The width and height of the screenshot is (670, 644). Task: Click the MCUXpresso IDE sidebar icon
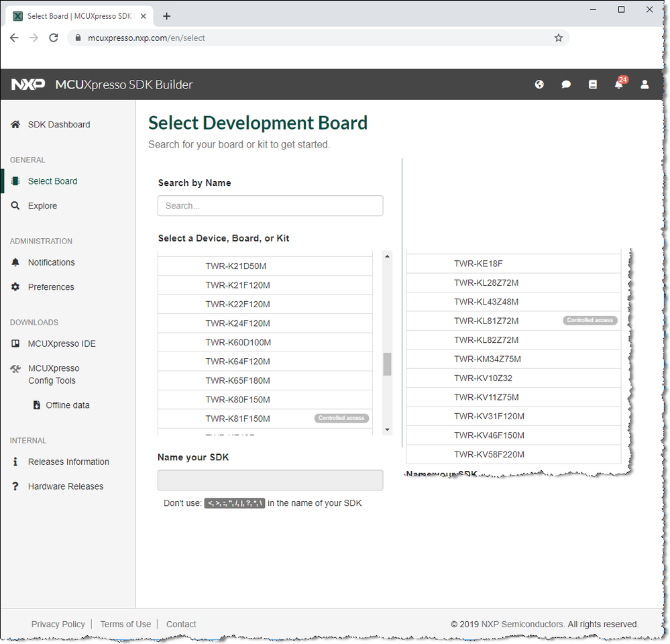[x=15, y=343]
